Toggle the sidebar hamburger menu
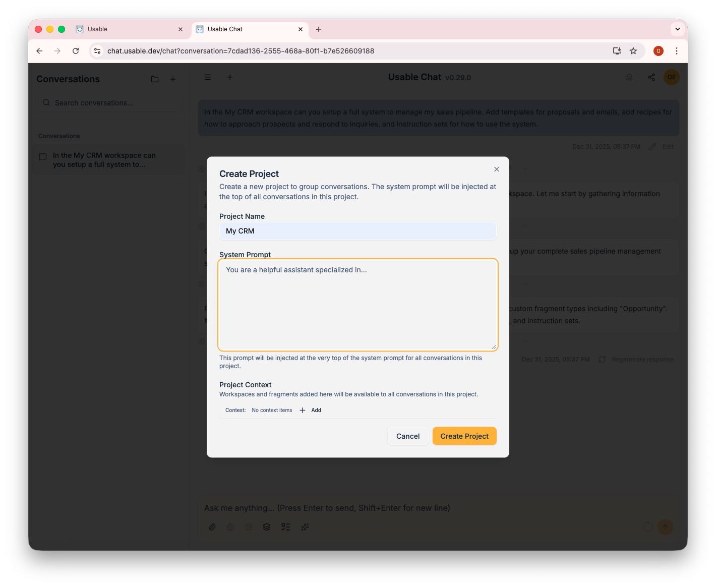The width and height of the screenshot is (716, 588). coord(208,77)
